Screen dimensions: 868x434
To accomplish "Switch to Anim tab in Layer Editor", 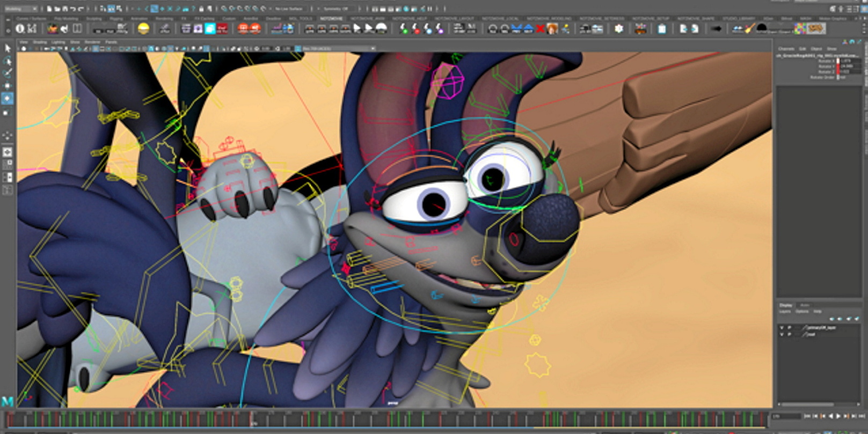I will tap(805, 305).
